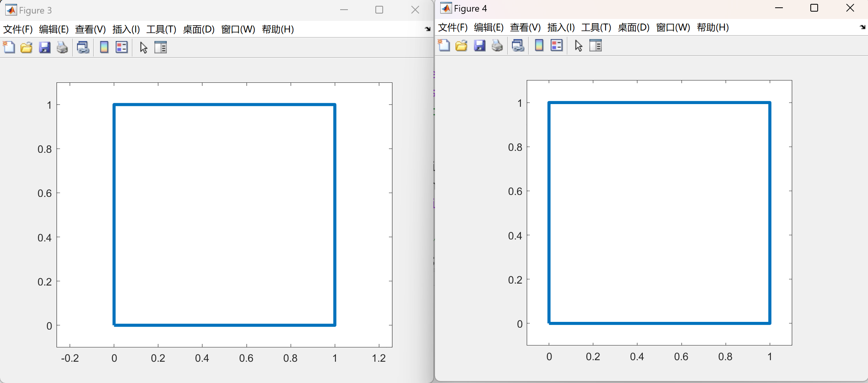Viewport: 868px width, 383px height.
Task: Open 查看(V) menu in Figure 4
Action: click(x=525, y=27)
